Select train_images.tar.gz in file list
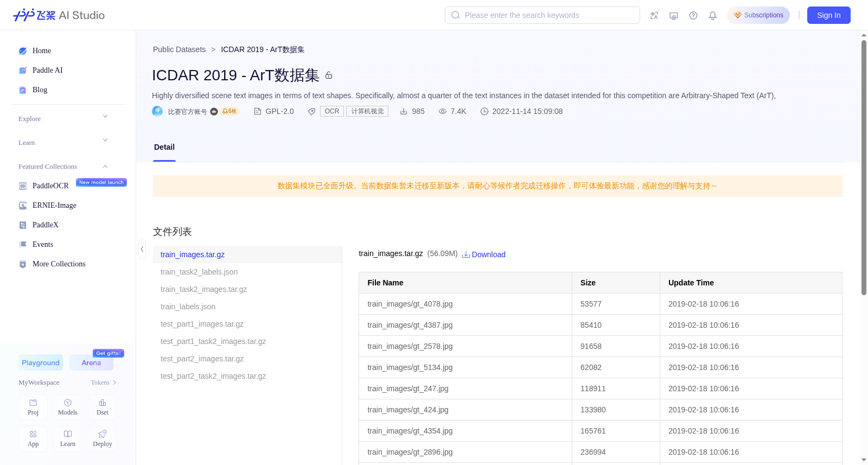868x465 pixels. (247, 254)
